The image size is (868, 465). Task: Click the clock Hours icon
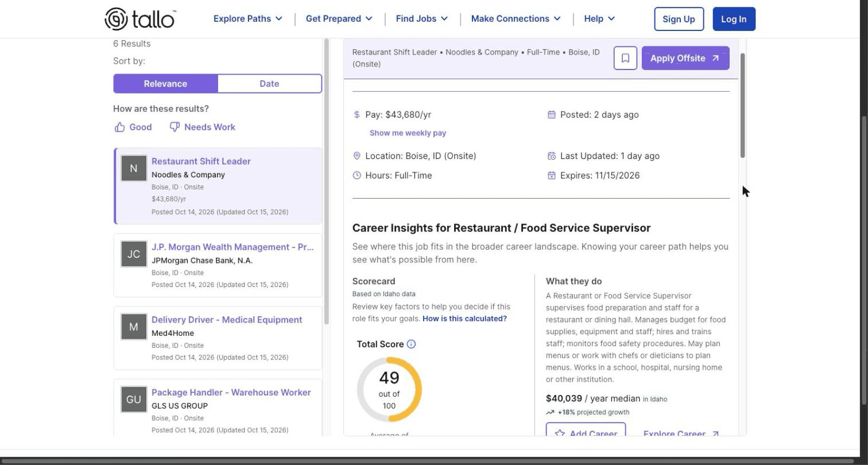click(356, 176)
